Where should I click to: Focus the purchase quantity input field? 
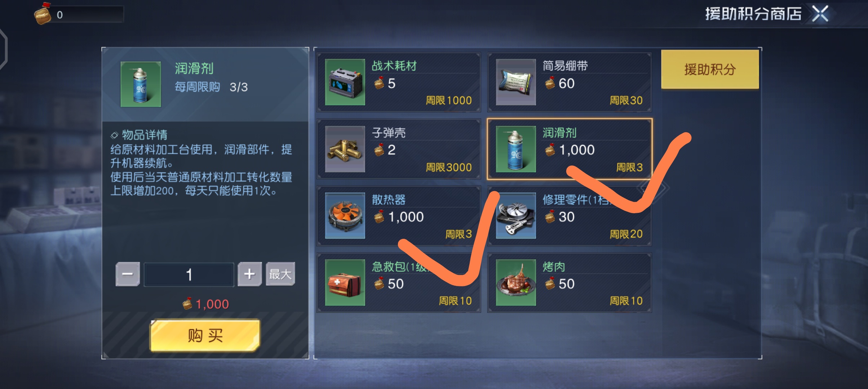pos(189,275)
